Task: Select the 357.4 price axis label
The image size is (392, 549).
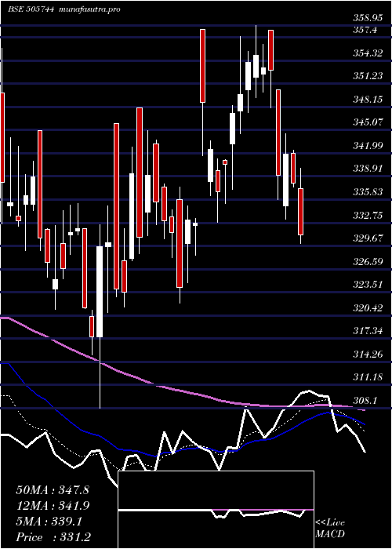Action: pos(365,30)
